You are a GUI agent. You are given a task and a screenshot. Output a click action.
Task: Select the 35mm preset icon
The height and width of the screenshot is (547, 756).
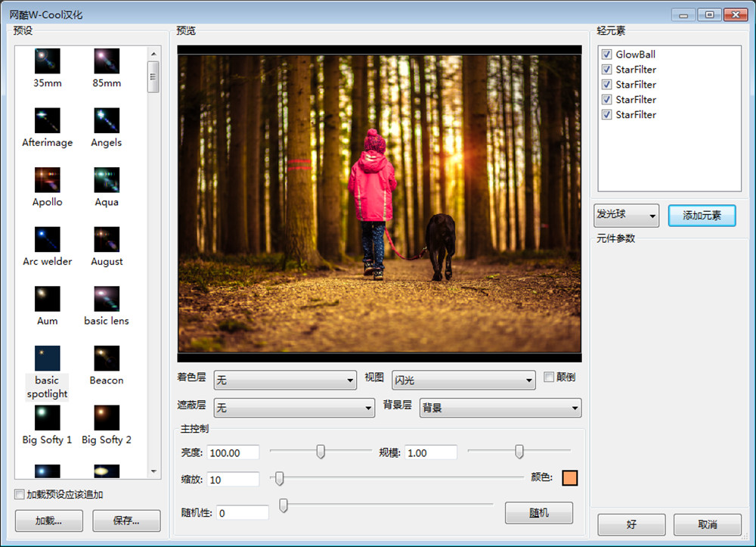click(x=47, y=61)
